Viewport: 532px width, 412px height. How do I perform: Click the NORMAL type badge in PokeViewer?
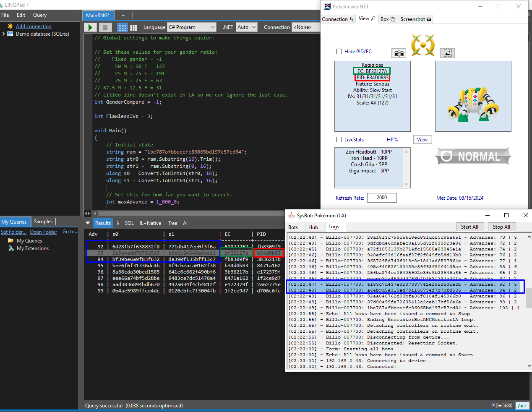[x=473, y=156]
